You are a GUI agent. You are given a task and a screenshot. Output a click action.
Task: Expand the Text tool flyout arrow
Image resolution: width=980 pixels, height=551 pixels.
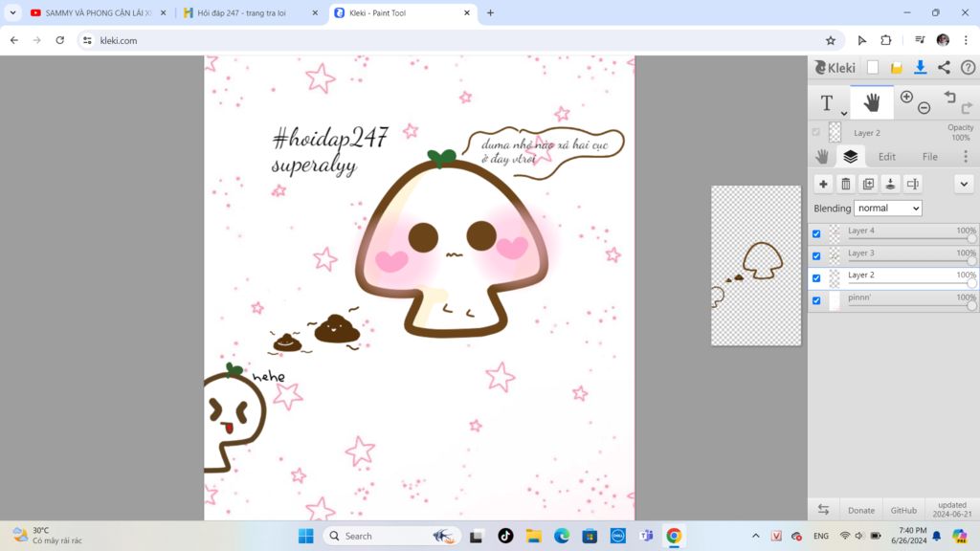[844, 114]
